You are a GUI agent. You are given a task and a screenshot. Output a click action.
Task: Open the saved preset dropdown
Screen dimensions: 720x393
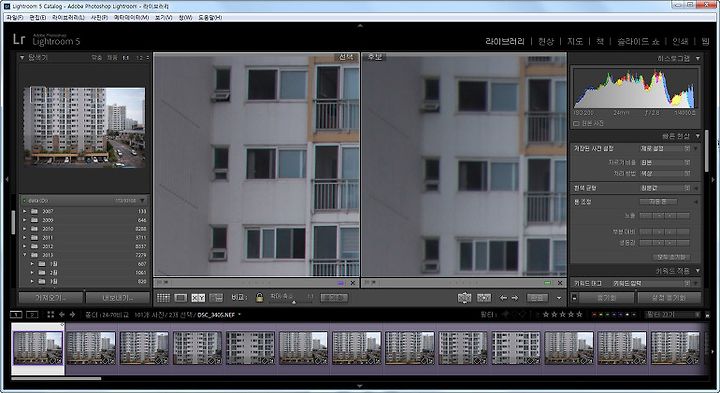coord(665,149)
